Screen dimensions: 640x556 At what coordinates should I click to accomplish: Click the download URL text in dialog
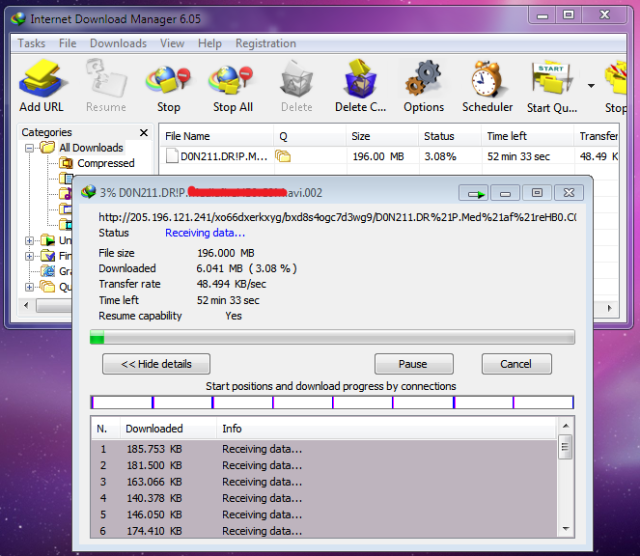337,217
